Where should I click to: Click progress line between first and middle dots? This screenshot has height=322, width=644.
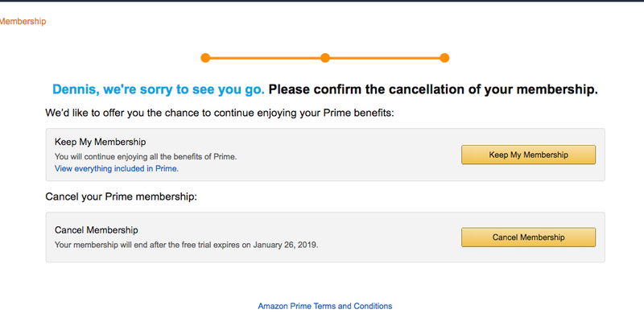(x=266, y=58)
